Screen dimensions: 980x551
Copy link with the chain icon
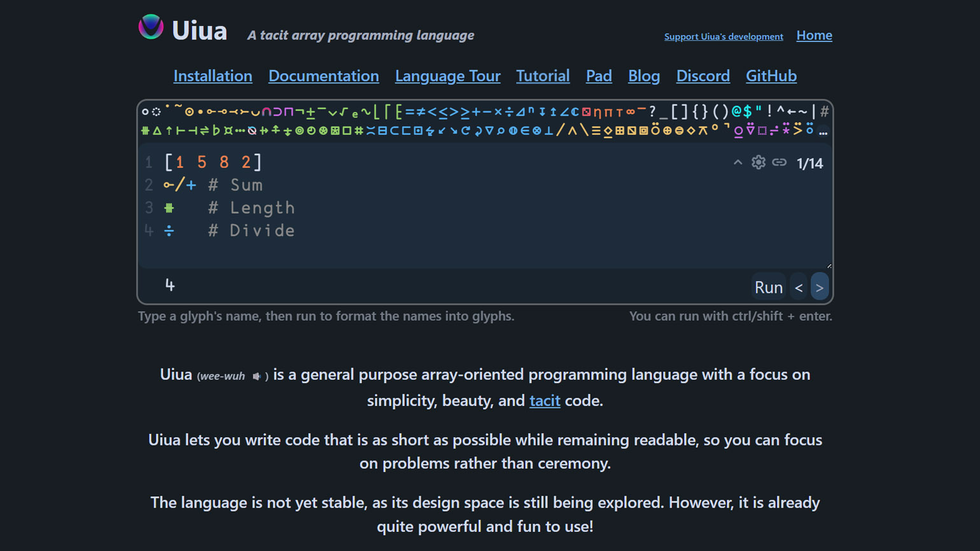coord(779,163)
